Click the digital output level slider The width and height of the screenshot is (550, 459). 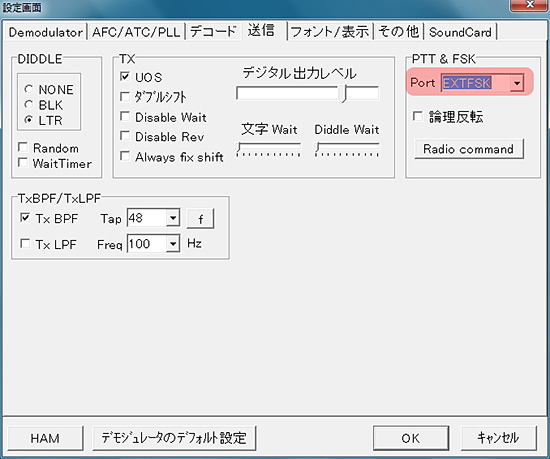coord(308,93)
